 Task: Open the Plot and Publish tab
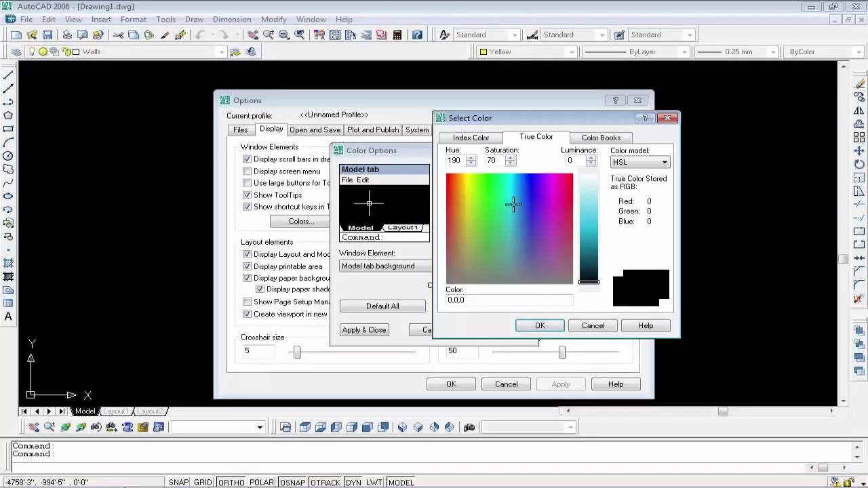tap(373, 130)
